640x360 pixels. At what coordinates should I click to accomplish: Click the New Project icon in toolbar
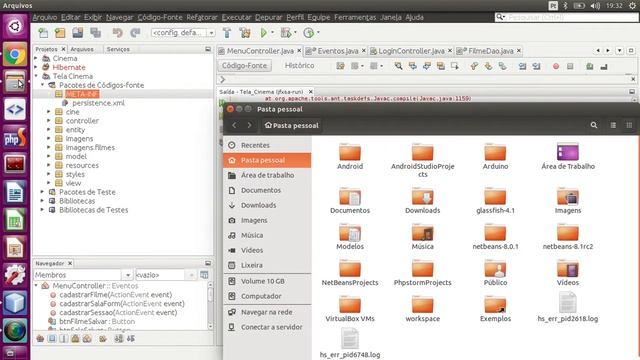60,33
